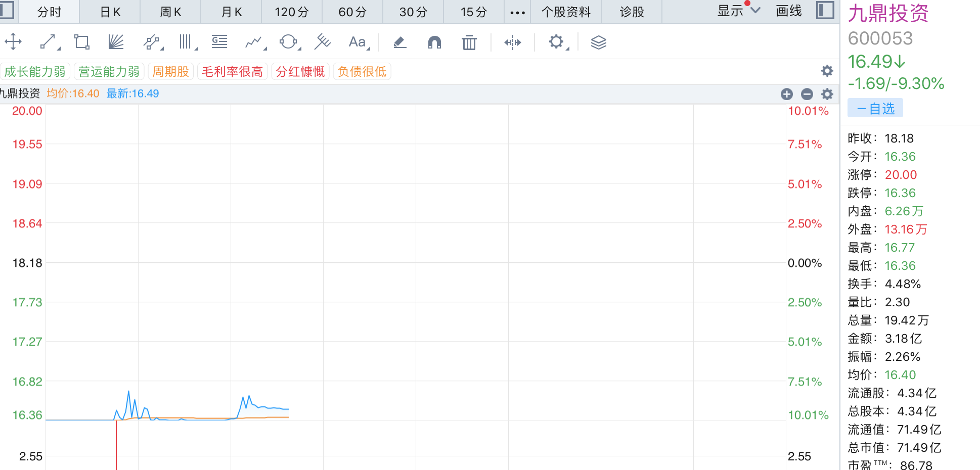Expand the 显示 dropdown
The image size is (980, 470).
point(738,11)
